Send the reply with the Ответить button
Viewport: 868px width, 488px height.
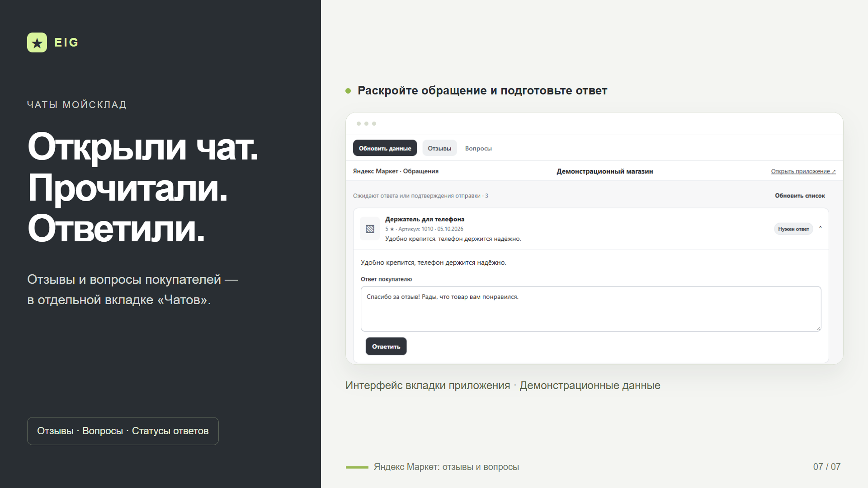[x=386, y=347]
